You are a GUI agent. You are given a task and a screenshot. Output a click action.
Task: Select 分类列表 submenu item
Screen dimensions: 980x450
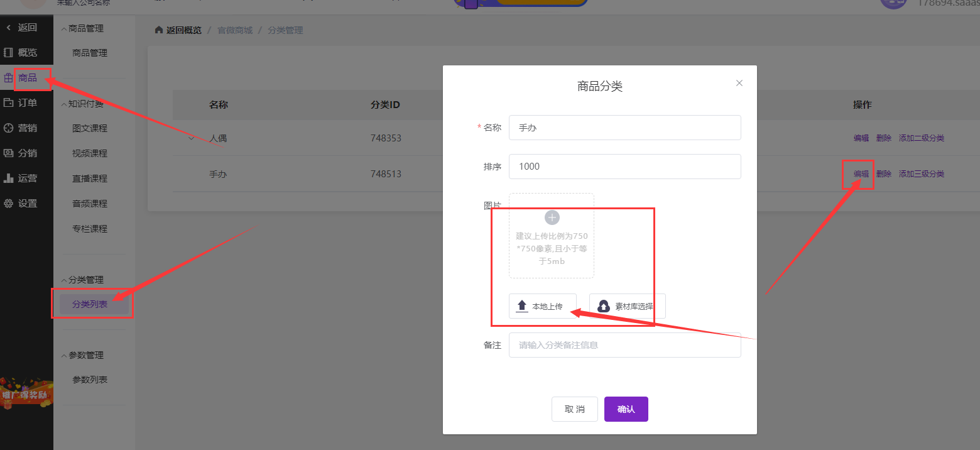tap(94, 304)
